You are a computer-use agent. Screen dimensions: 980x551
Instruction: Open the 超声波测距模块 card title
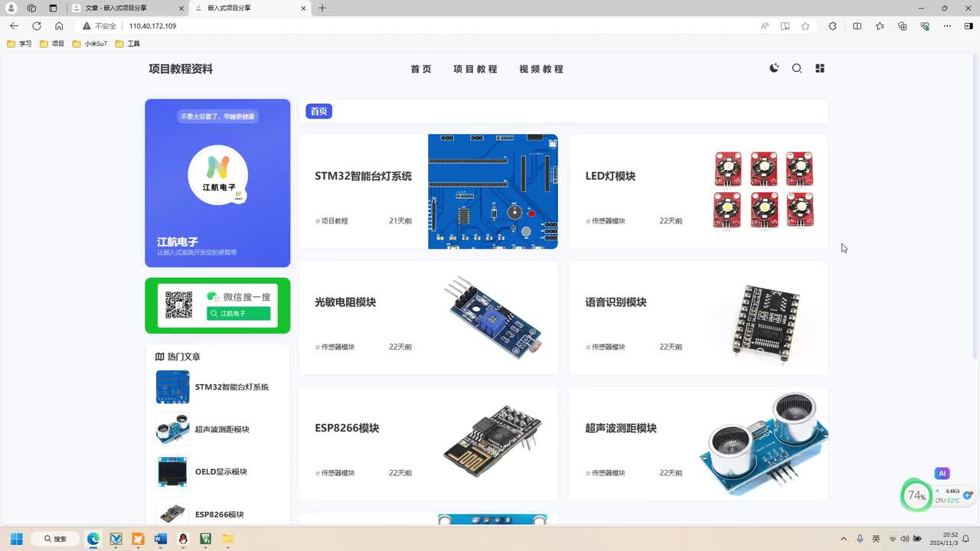click(x=621, y=429)
